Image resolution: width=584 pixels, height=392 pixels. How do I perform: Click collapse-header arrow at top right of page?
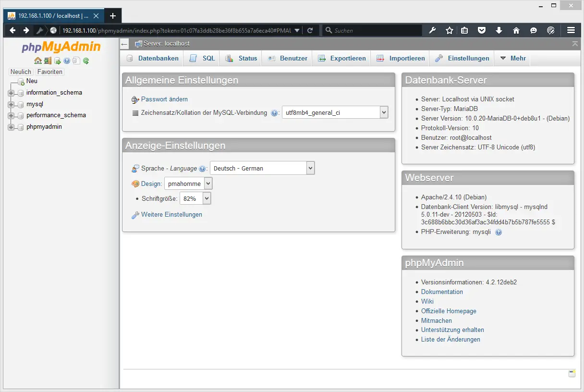pyautogui.click(x=575, y=43)
